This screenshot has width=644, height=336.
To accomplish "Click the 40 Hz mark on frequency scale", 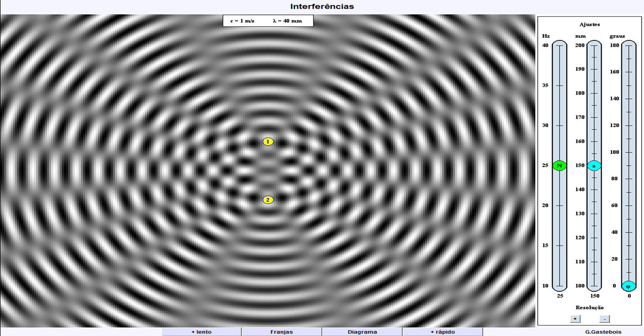I will (x=545, y=45).
